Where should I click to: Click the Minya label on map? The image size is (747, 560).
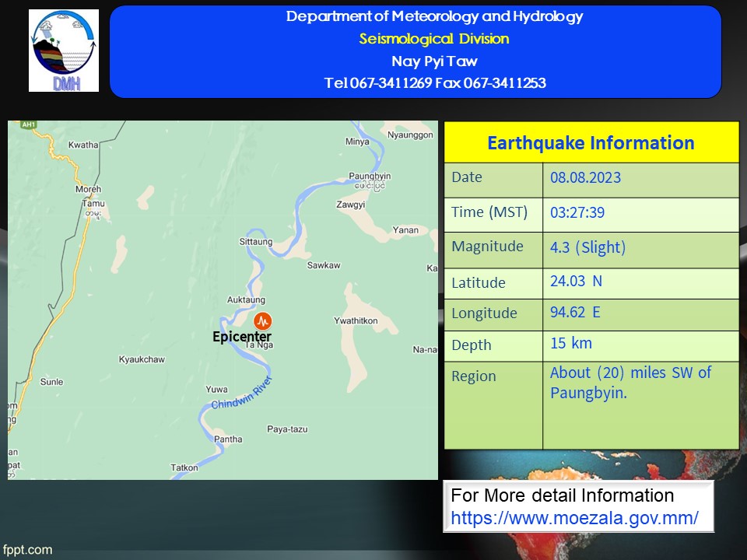[x=357, y=142]
